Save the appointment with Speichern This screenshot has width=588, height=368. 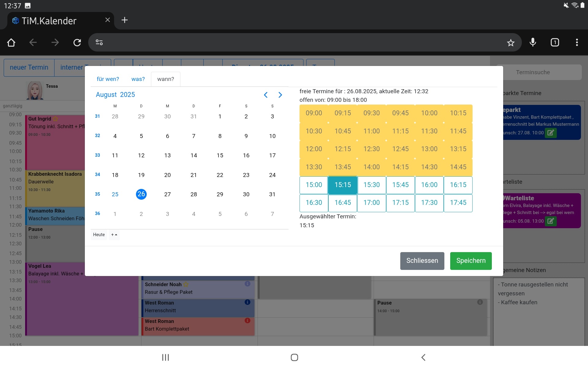coord(471,261)
